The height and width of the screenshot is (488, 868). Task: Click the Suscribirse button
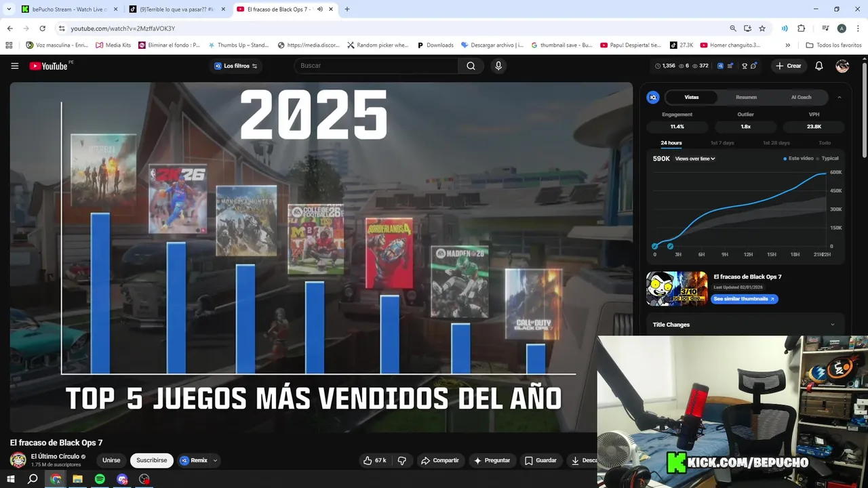152,460
